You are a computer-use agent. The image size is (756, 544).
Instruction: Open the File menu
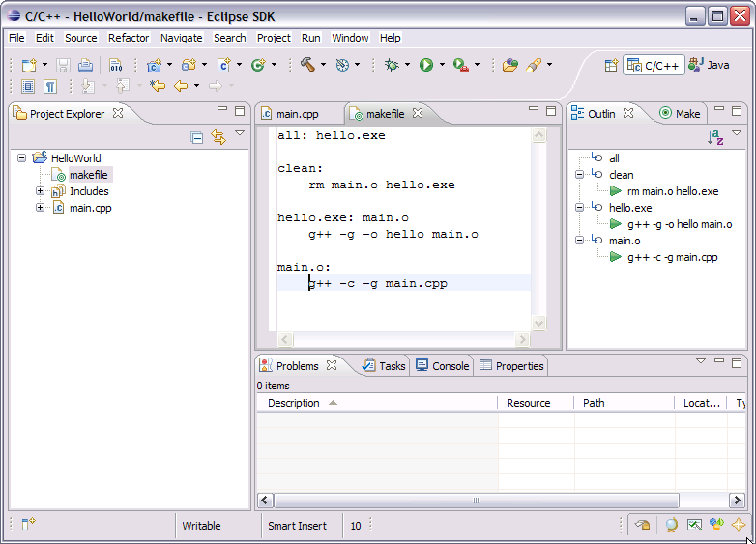[16, 38]
